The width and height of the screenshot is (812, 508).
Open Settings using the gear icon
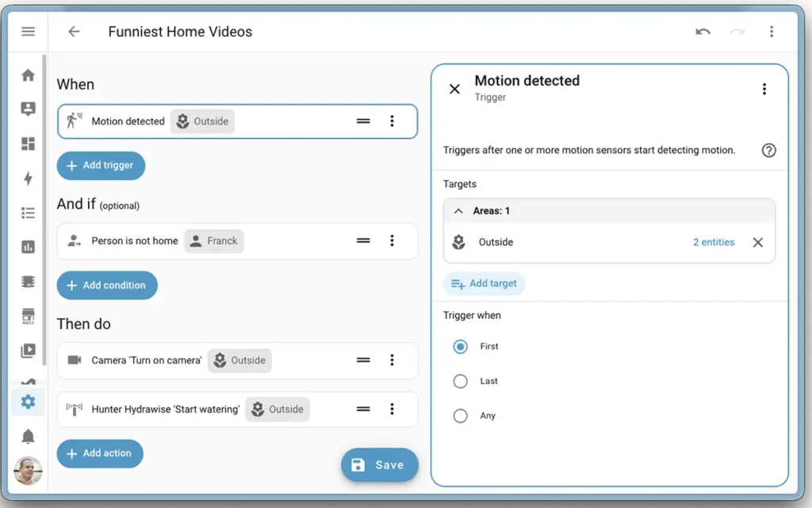(28, 402)
